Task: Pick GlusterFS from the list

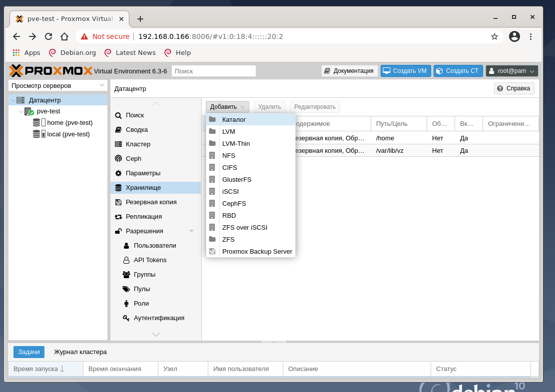Action: pos(251,180)
